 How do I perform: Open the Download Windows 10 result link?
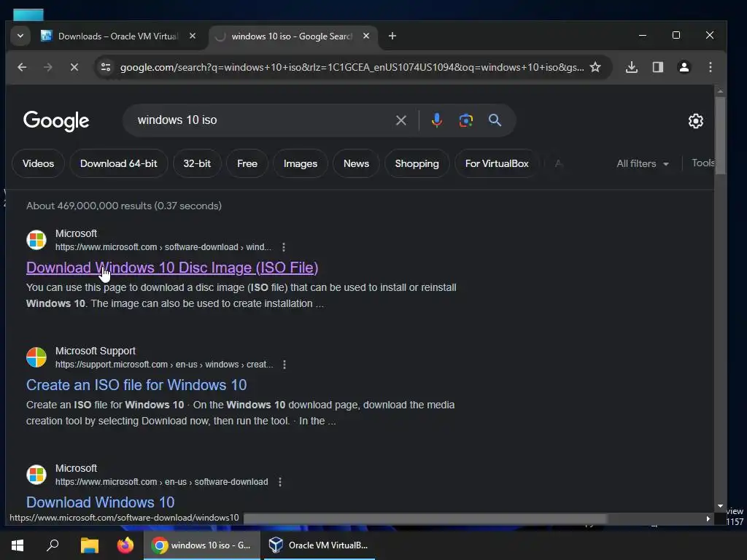click(100, 502)
